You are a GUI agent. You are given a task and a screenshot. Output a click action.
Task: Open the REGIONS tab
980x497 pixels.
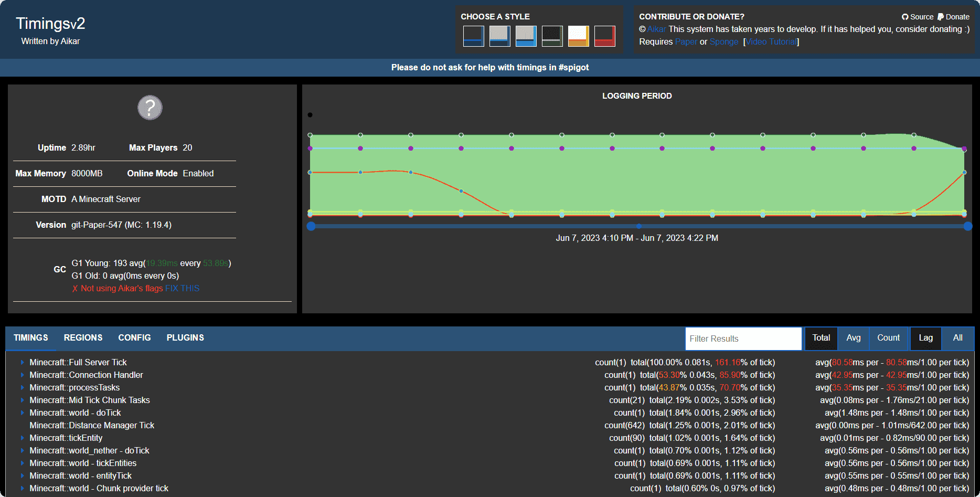click(x=83, y=338)
